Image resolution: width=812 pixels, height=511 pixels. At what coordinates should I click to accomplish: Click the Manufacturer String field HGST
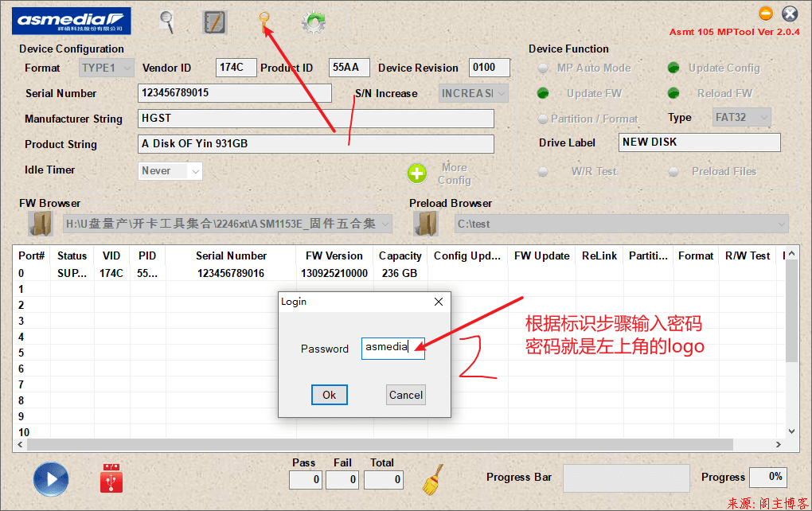pyautogui.click(x=316, y=119)
